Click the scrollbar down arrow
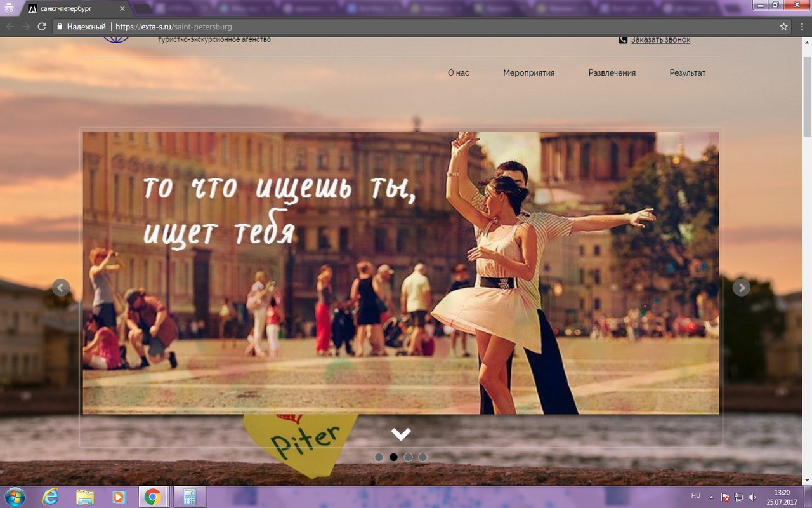The width and height of the screenshot is (812, 508). coord(807,481)
